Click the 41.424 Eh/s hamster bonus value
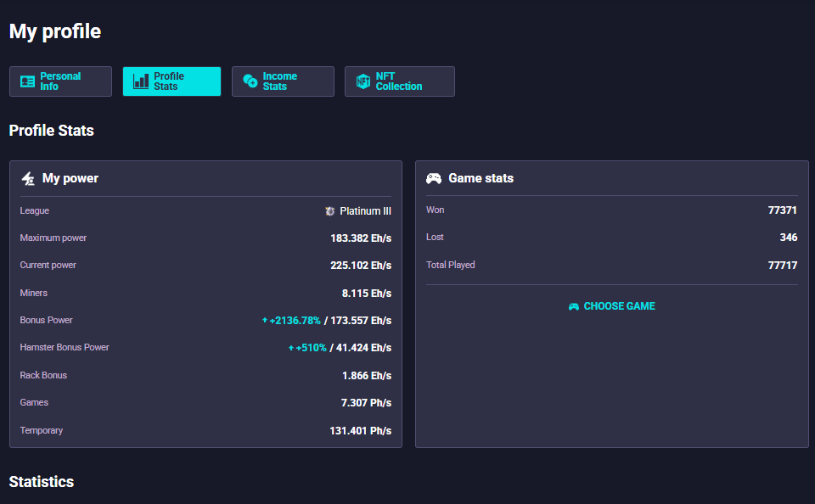The height and width of the screenshot is (504, 815). 364,348
